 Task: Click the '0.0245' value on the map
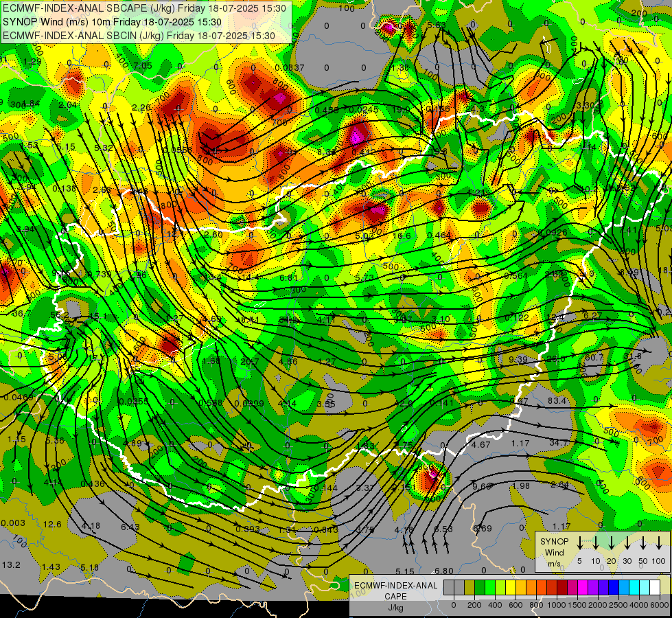tap(364, 109)
